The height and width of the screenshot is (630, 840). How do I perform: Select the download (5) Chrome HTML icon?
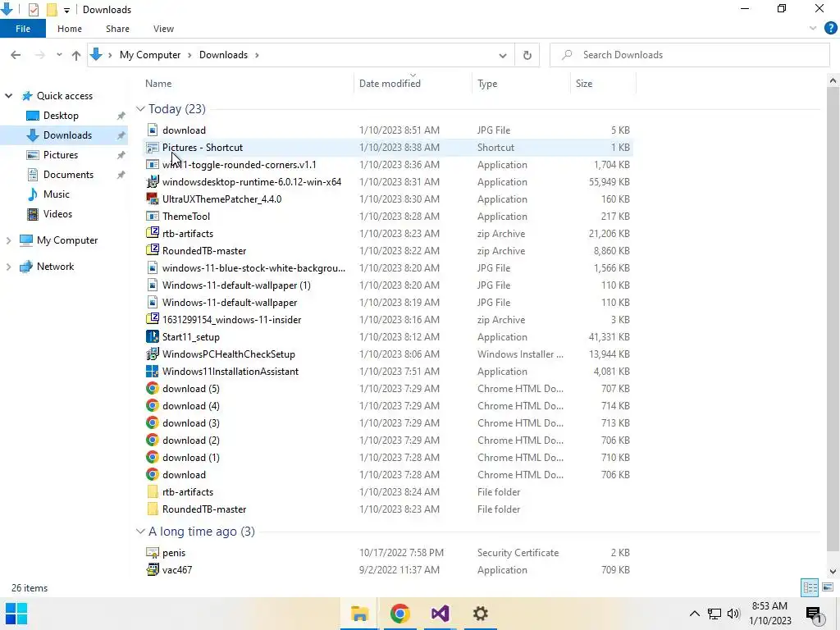tap(152, 388)
